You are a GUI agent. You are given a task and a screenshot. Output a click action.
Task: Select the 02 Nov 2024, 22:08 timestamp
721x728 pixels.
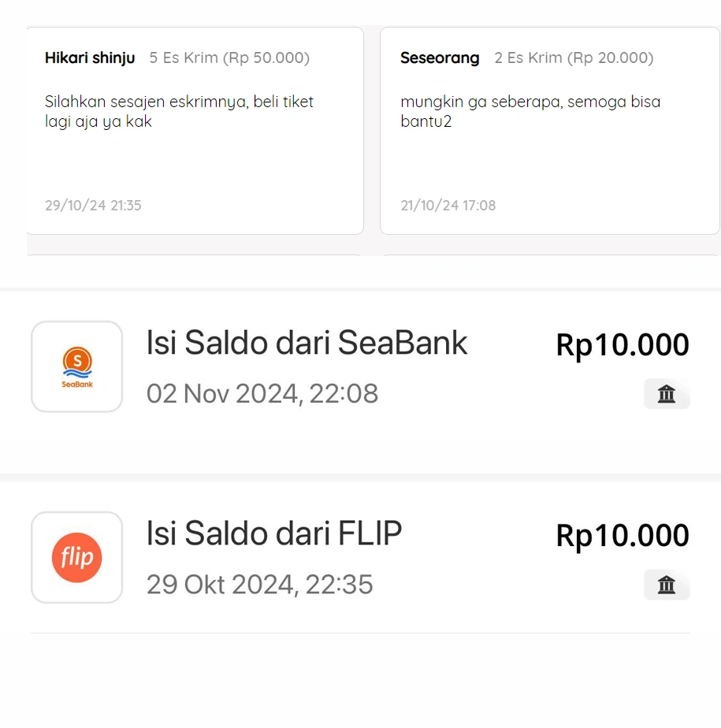coord(262,394)
